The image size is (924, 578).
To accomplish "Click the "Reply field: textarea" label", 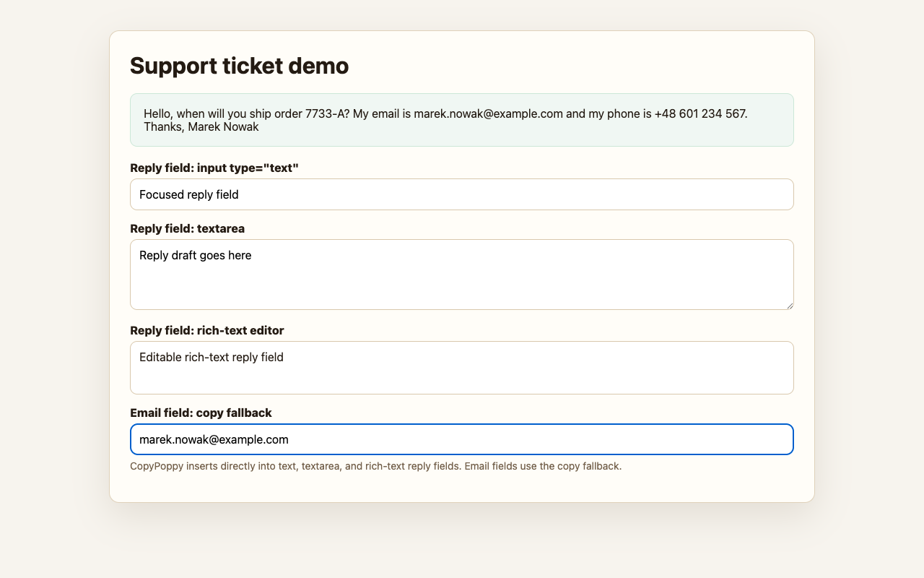I will [187, 228].
